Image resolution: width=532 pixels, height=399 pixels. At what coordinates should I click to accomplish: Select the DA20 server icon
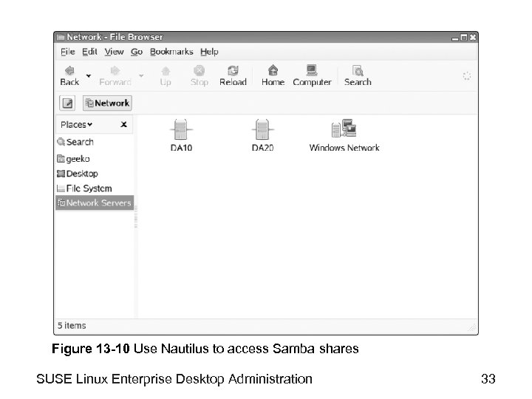tap(262, 129)
